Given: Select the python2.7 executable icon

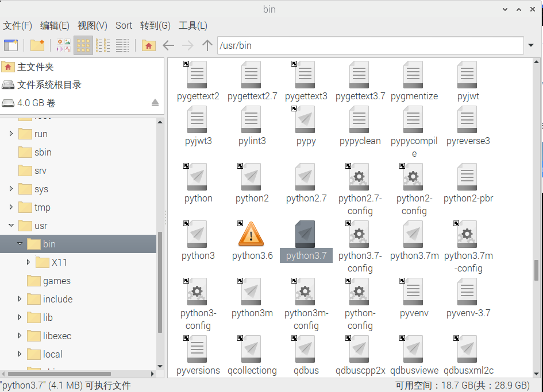Looking at the screenshot, I should (305, 177).
